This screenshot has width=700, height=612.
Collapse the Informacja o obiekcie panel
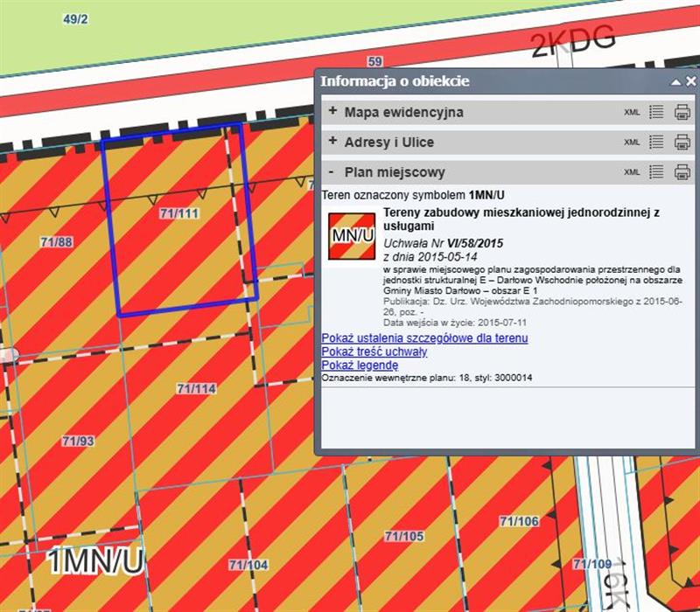[x=676, y=81]
